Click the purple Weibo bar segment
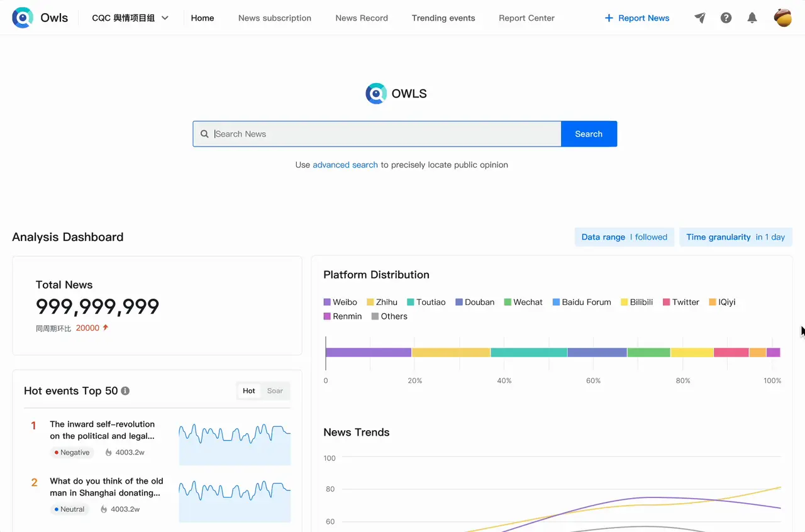The image size is (805, 532). (x=369, y=352)
